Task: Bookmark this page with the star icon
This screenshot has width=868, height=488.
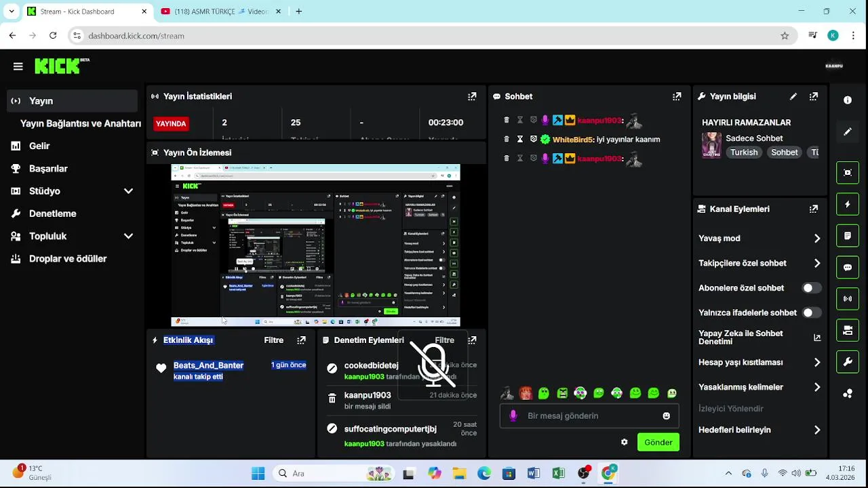Action: click(785, 35)
